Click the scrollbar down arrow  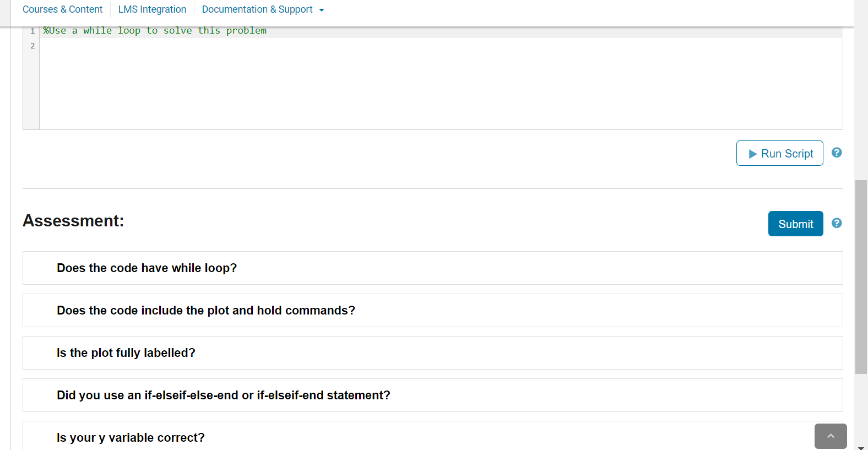click(x=861, y=447)
